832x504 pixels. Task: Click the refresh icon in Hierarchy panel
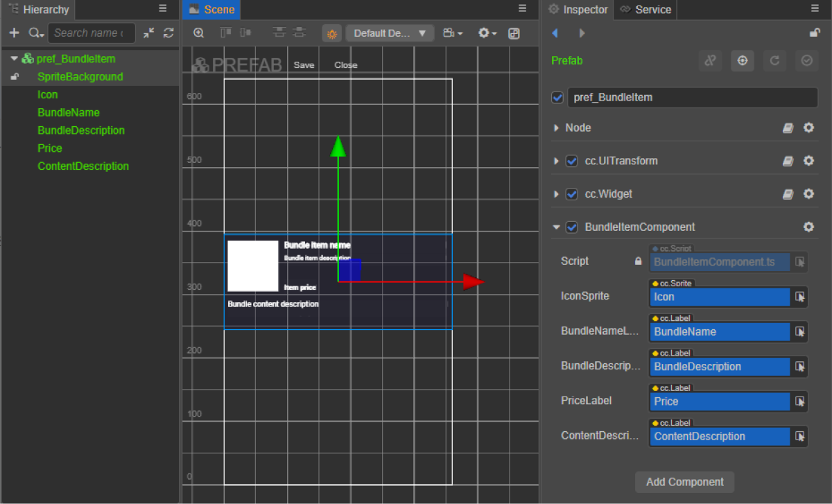168,33
